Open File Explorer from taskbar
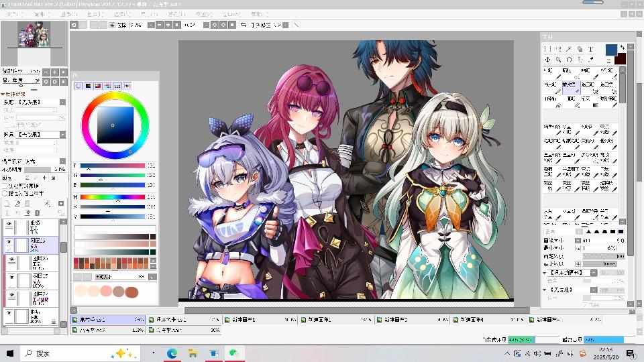Screen dimensions: 644x362 coord(193,353)
